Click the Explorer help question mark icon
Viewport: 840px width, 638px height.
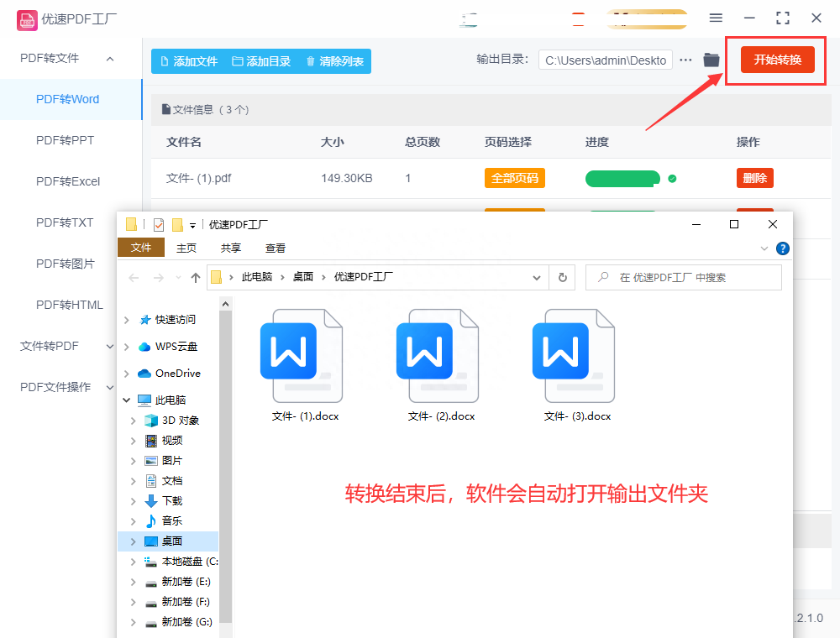point(782,248)
